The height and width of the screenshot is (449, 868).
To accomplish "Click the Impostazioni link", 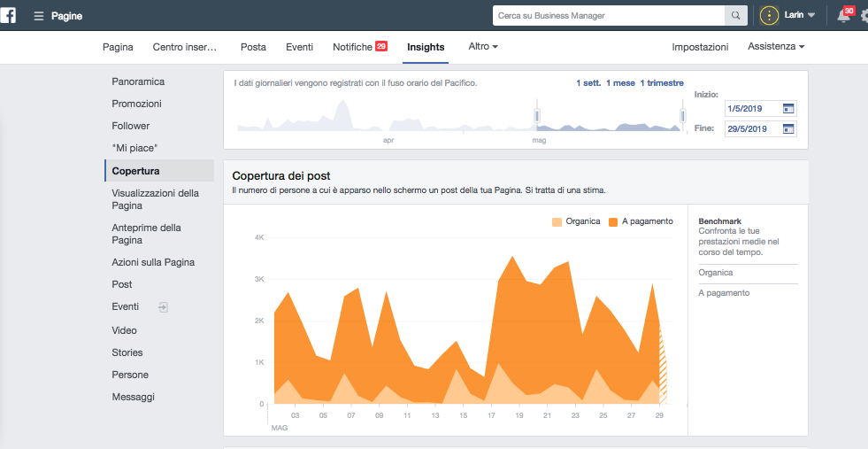I will click(x=700, y=47).
